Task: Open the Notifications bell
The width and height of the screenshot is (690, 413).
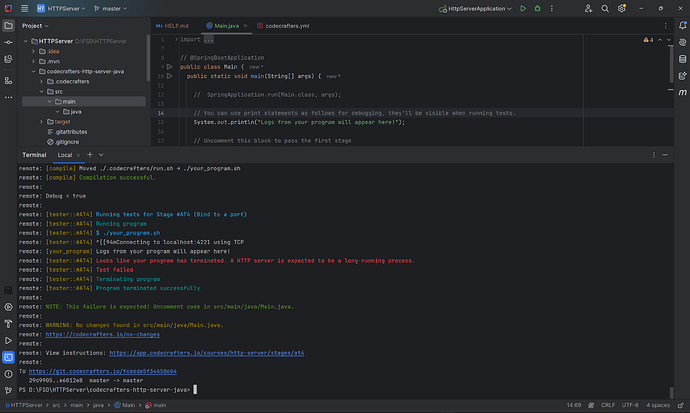Action: click(x=683, y=26)
